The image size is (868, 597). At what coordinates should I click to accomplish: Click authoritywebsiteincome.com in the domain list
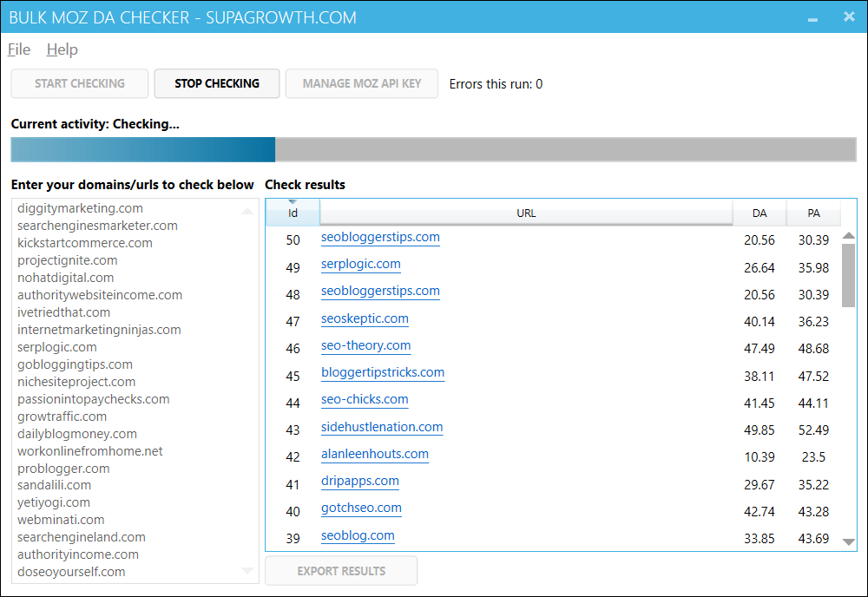[100, 295]
